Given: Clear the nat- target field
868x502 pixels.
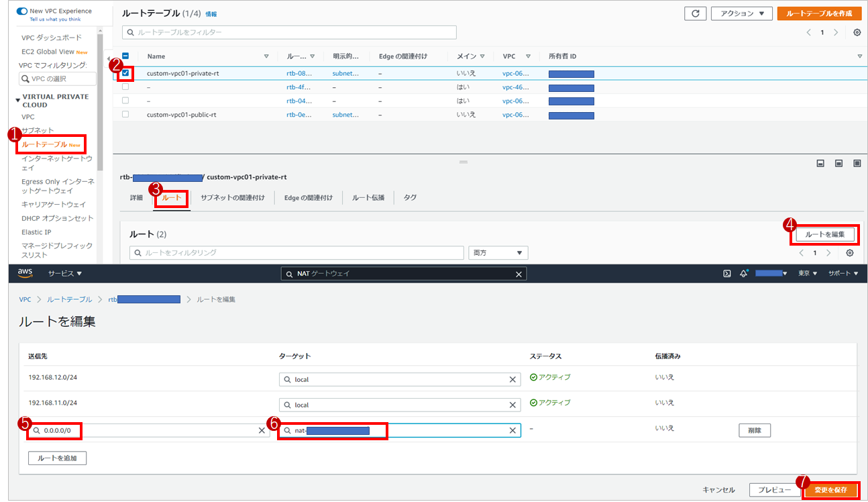Looking at the screenshot, I should point(512,431).
